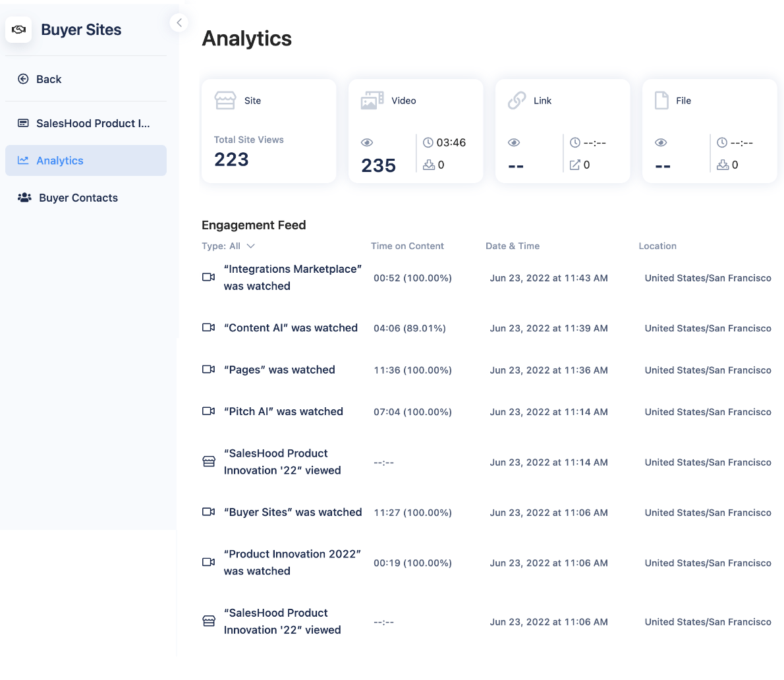Click the clock icon in the Link card
Image resolution: width=784 pixels, height=680 pixels.
[x=575, y=142]
